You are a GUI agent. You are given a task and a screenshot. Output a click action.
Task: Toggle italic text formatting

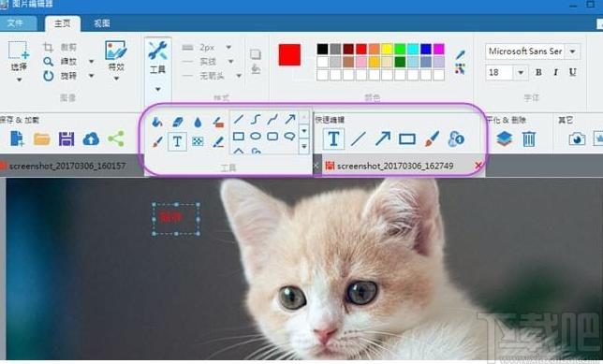(555, 72)
